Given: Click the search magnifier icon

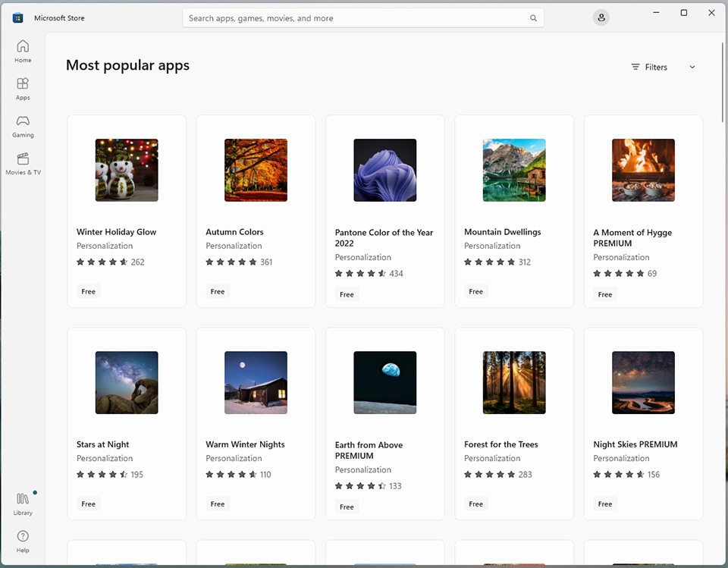Looking at the screenshot, I should [x=533, y=18].
